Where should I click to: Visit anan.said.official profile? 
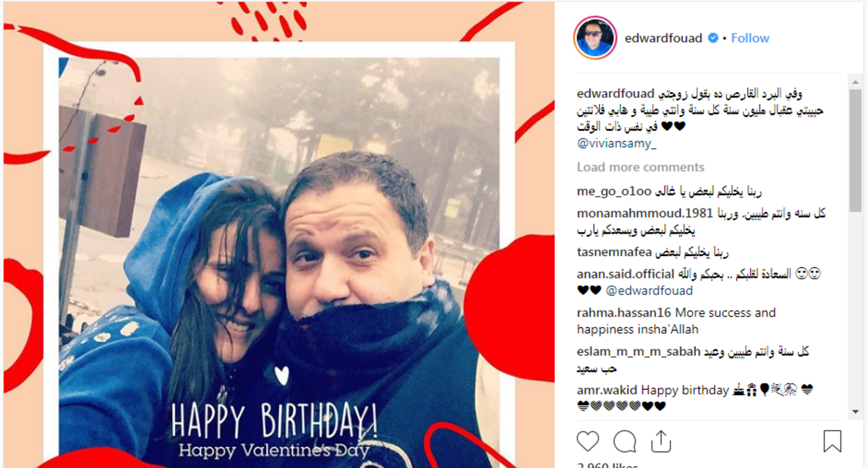tap(625, 275)
